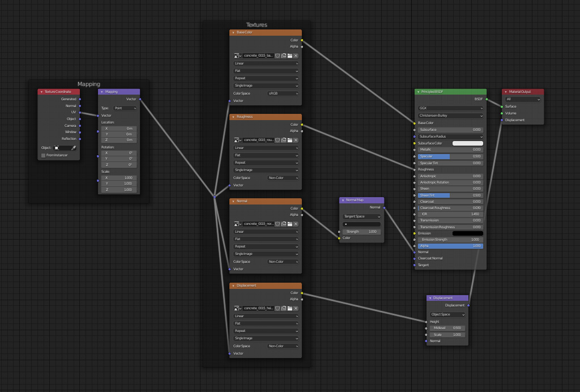Open image folder icon in Normal texture node
Screen dimensions: 580x392
click(290, 224)
